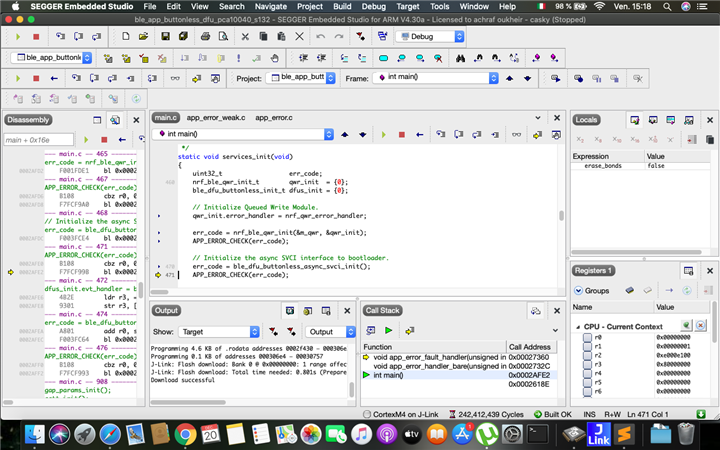Click the memory chip icon in Registers panel
The width and height of the screenshot is (720, 450).
point(630,290)
